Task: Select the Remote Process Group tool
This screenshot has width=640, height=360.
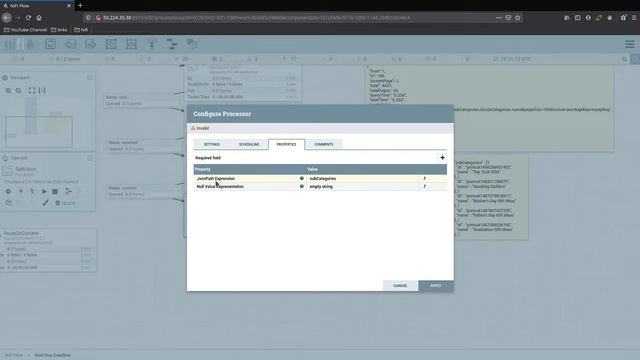Action: tap(131, 44)
